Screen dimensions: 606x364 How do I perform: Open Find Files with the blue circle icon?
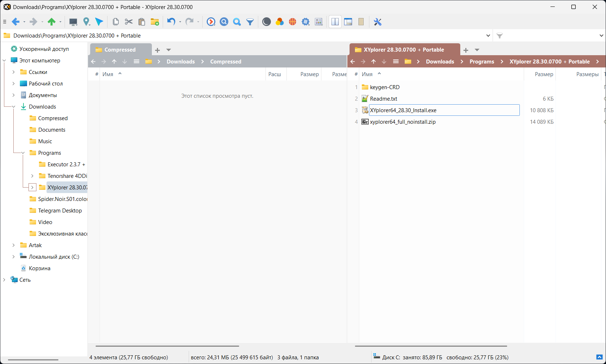pyautogui.click(x=224, y=22)
